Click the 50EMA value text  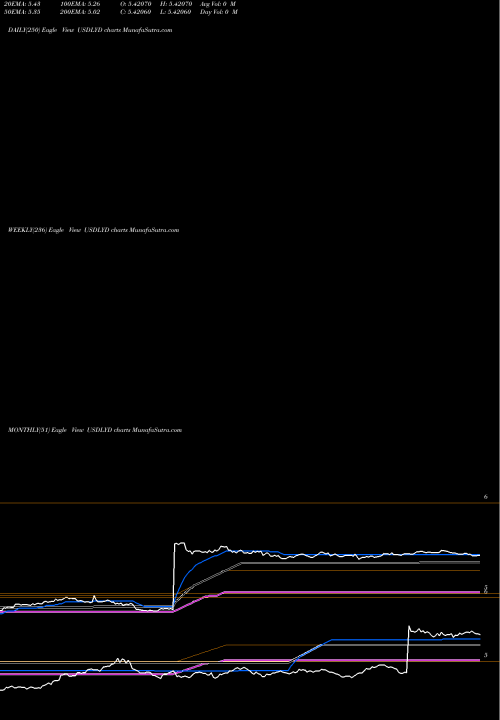point(22,12)
